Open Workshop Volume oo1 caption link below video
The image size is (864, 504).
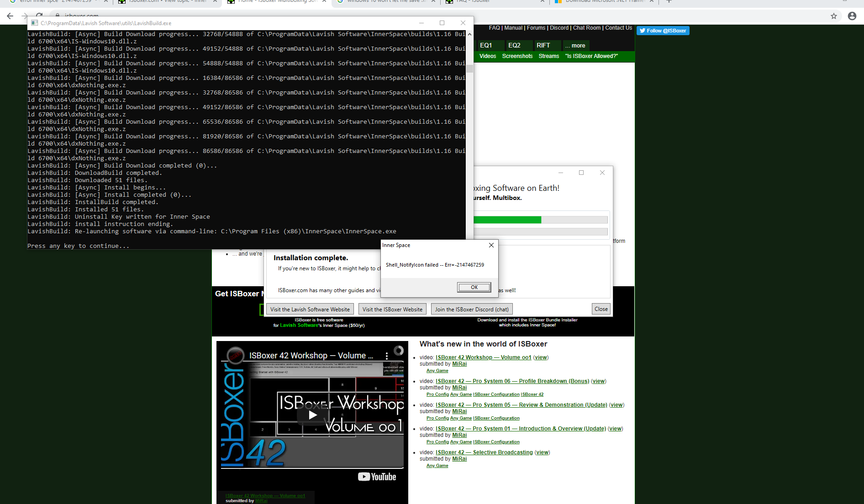(265, 496)
